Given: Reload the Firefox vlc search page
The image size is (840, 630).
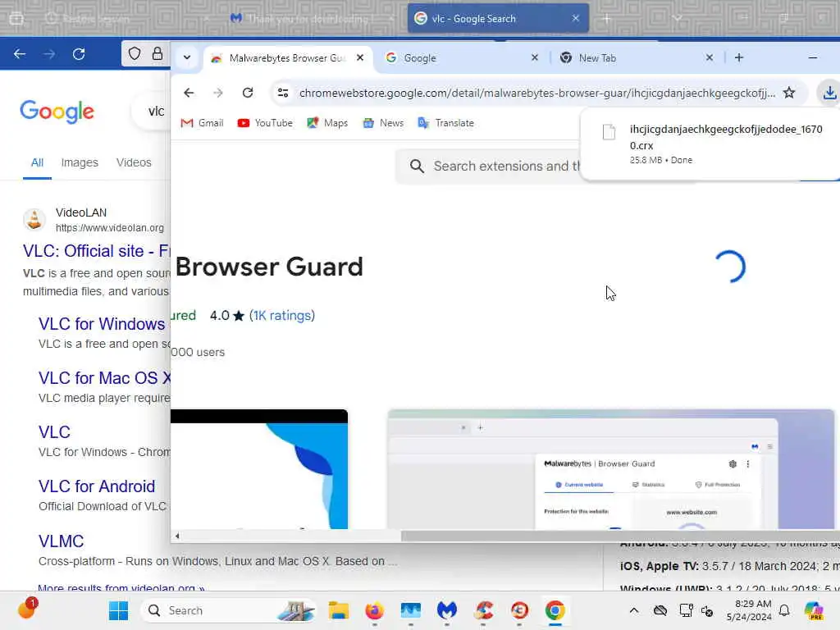Looking at the screenshot, I should [79, 53].
